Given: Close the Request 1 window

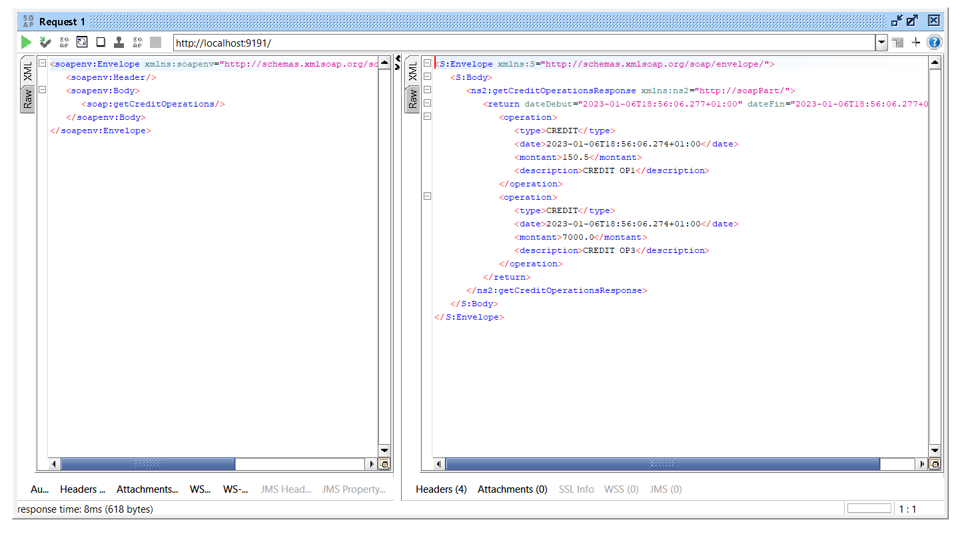Looking at the screenshot, I should [933, 21].
